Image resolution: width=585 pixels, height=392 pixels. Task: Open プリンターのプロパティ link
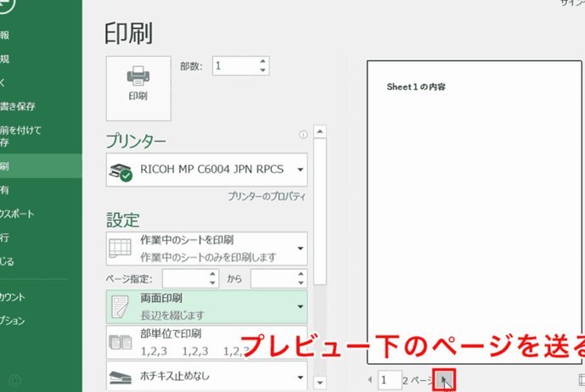tap(267, 196)
